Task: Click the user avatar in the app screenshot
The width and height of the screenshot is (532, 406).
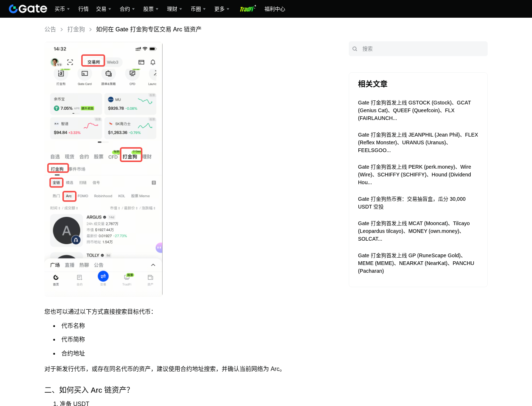Action: coord(55,62)
